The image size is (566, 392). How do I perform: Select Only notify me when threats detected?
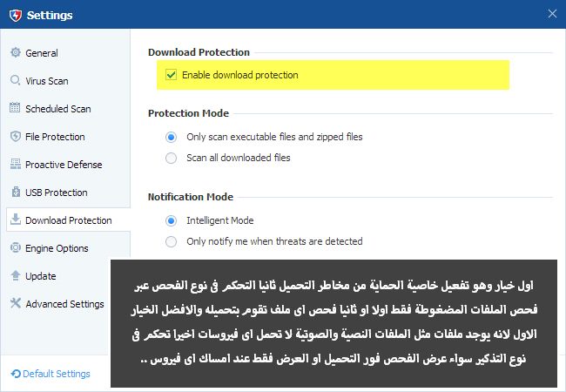coord(172,241)
